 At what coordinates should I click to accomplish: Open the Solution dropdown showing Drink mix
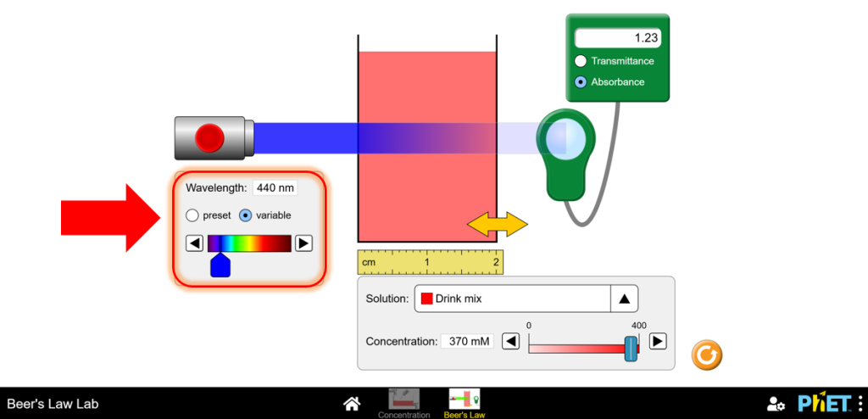coord(526,299)
